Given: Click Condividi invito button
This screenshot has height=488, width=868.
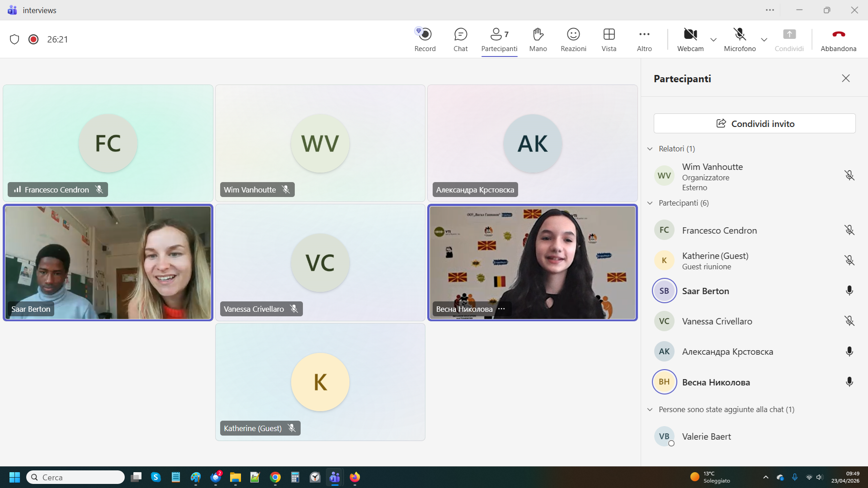Looking at the screenshot, I should pos(755,123).
